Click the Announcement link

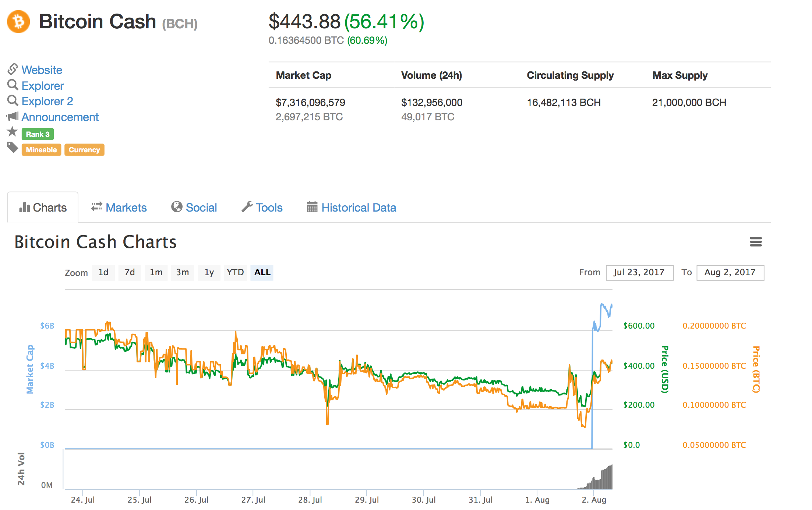click(x=60, y=117)
